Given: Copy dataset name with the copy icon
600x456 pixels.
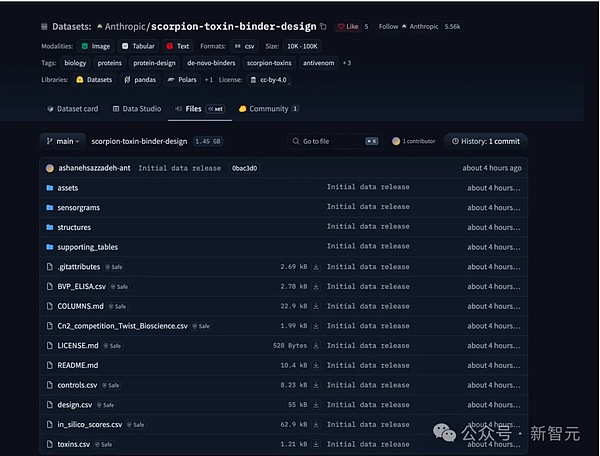Looking at the screenshot, I should pyautogui.click(x=323, y=26).
